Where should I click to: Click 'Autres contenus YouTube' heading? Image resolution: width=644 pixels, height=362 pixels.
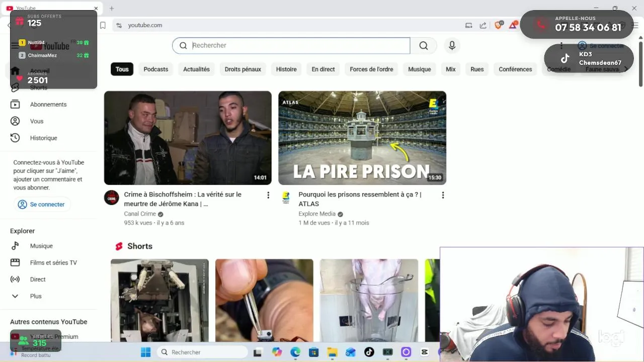coord(49,322)
